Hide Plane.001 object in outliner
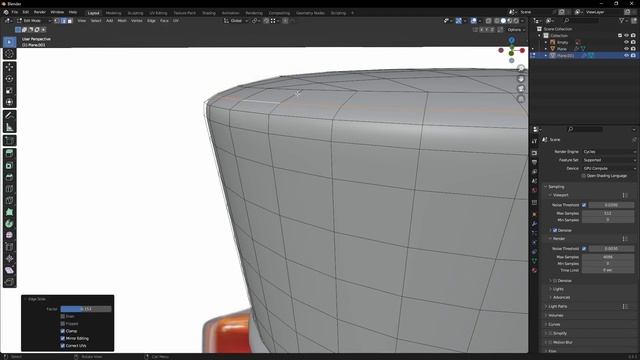 pyautogui.click(x=626, y=55)
